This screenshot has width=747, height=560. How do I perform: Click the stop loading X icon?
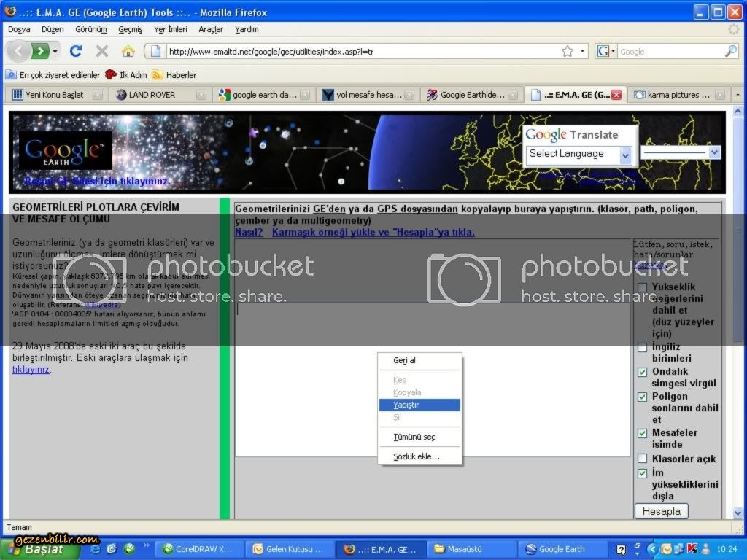102,51
